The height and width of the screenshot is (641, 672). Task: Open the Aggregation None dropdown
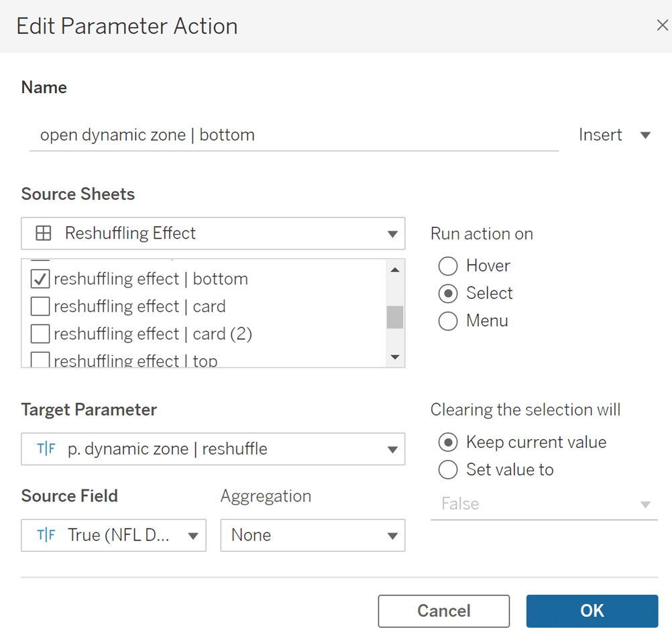tap(313, 535)
